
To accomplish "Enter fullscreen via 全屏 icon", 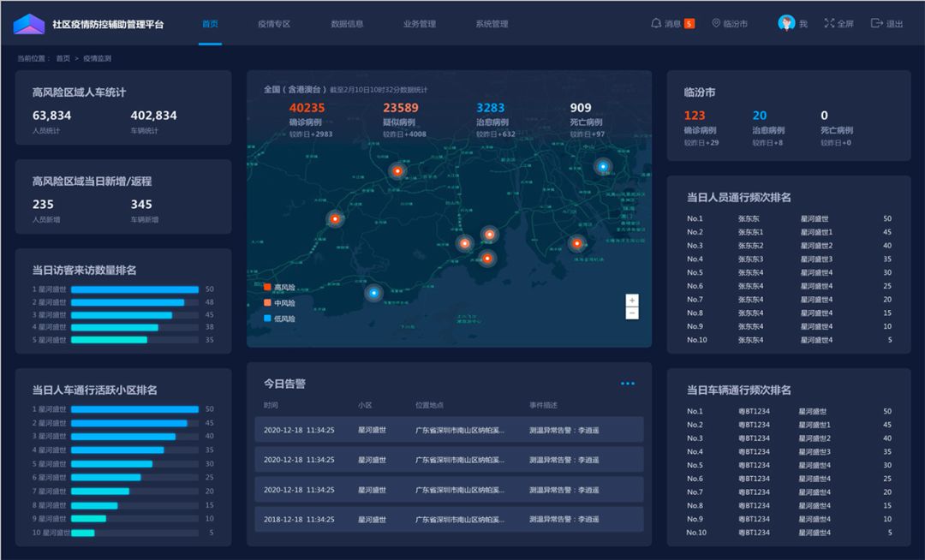I will pos(829,24).
